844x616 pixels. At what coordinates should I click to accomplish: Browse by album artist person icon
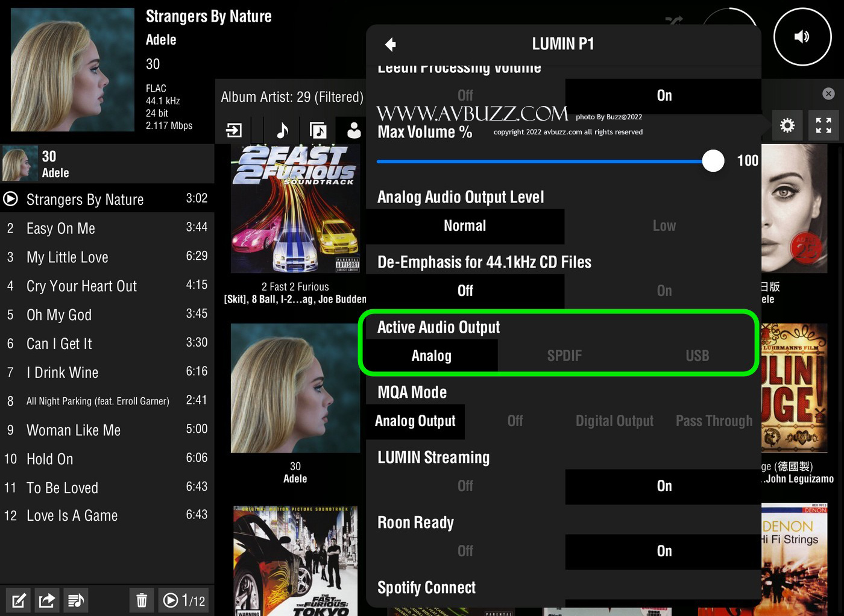click(354, 130)
